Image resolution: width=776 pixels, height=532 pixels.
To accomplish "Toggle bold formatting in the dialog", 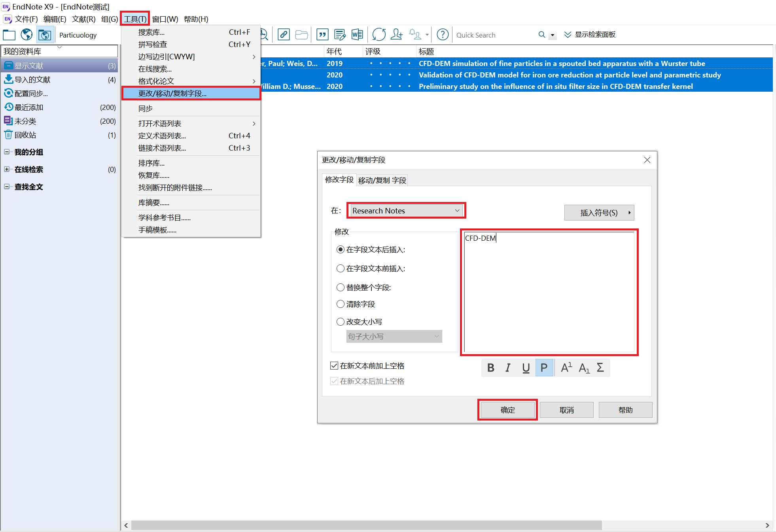I will tap(490, 368).
